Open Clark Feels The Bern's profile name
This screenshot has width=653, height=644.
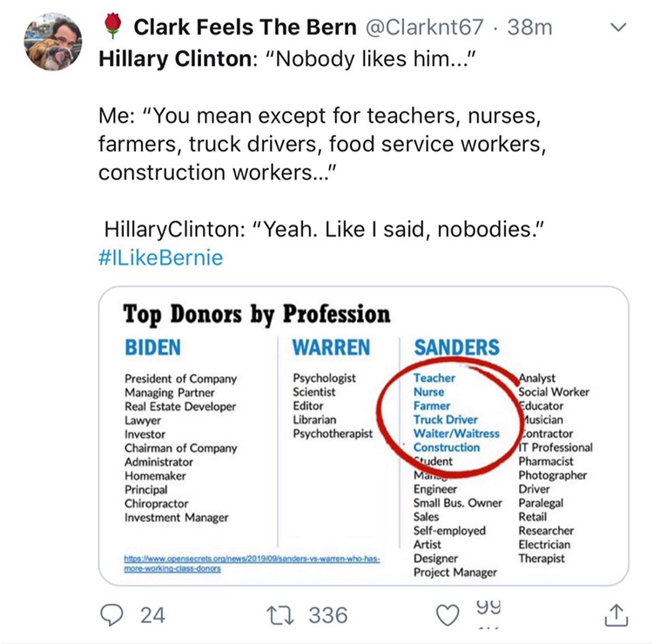tap(245, 28)
